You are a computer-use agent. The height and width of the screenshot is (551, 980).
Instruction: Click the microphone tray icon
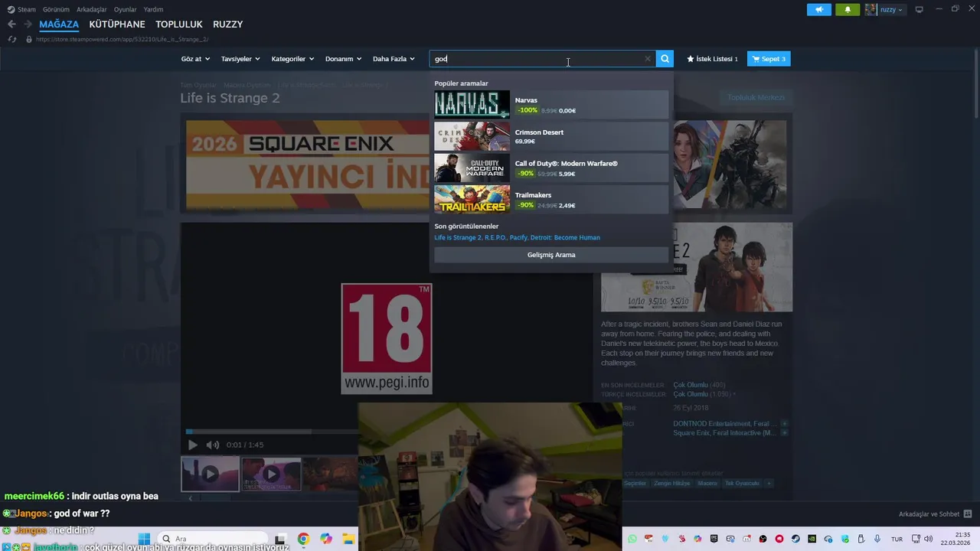coord(877,539)
